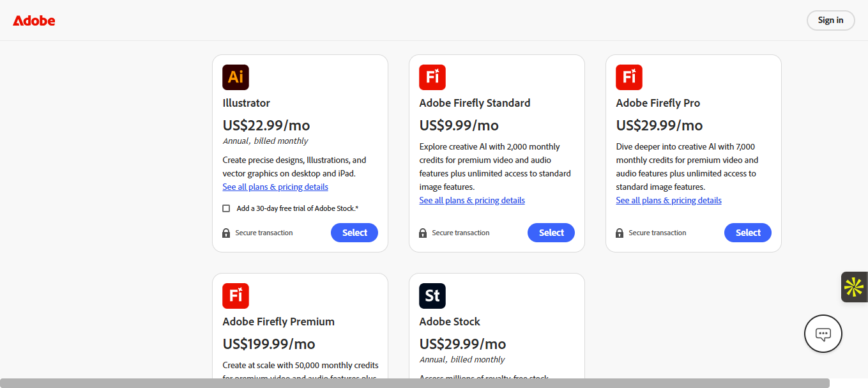
Task: Select the Illustrator plan
Action: [x=354, y=233]
